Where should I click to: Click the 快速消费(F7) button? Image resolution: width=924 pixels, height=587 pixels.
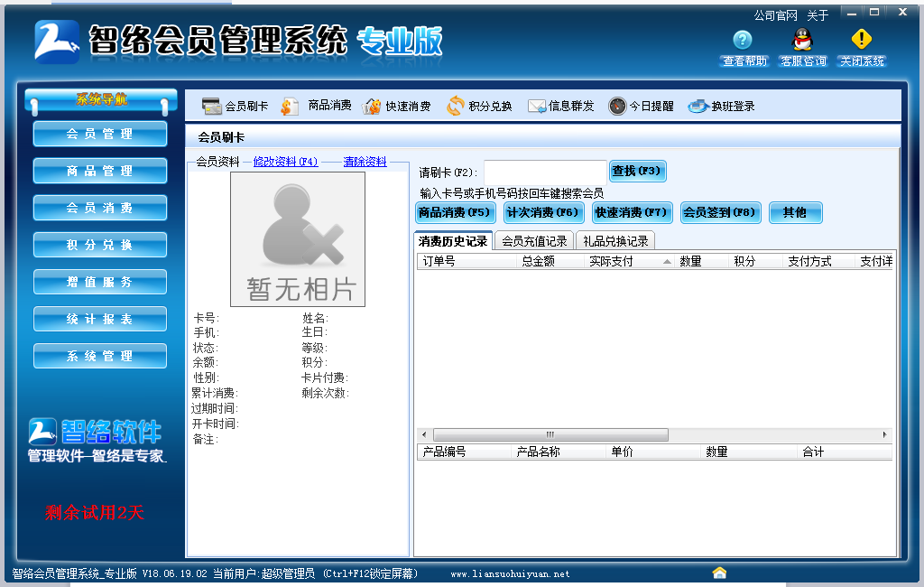[x=632, y=212]
